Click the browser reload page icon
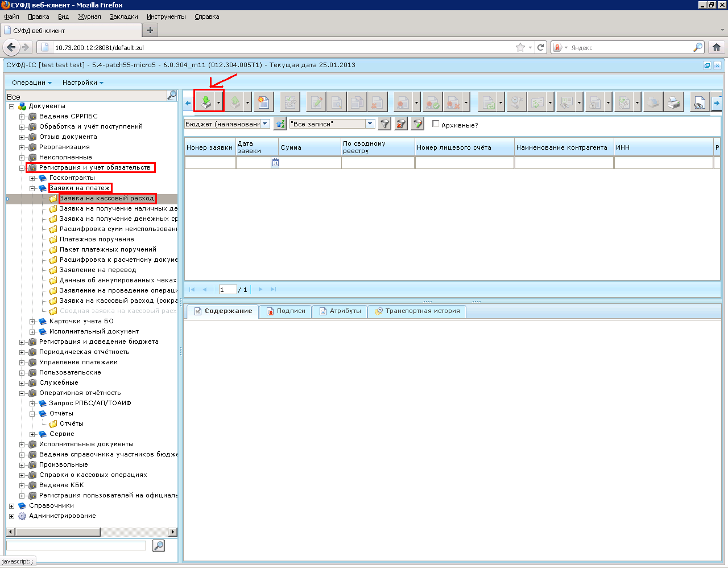This screenshot has width=728, height=568. tap(541, 47)
